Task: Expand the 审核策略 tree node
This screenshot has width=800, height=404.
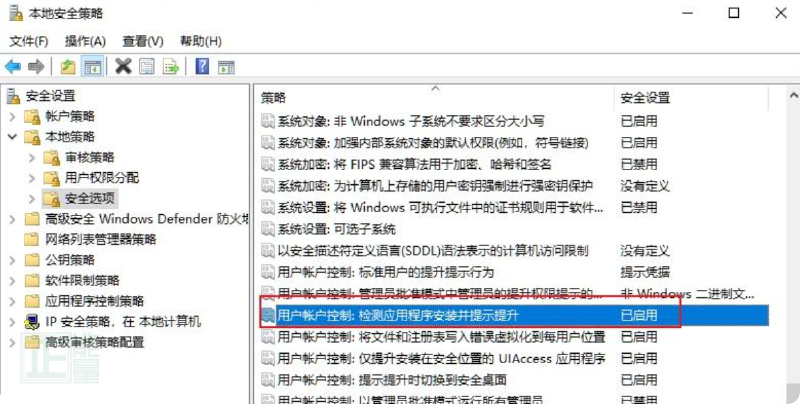Action: 32,158
